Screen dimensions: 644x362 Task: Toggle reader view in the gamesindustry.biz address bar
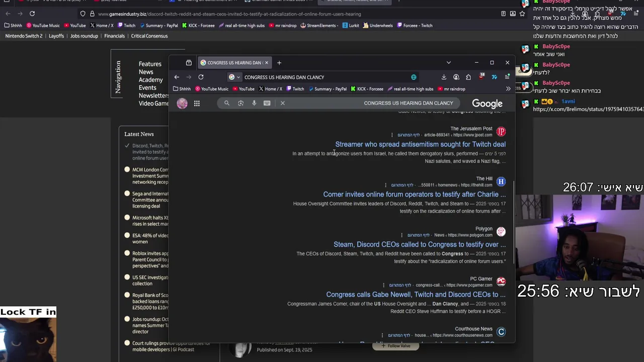[503, 14]
